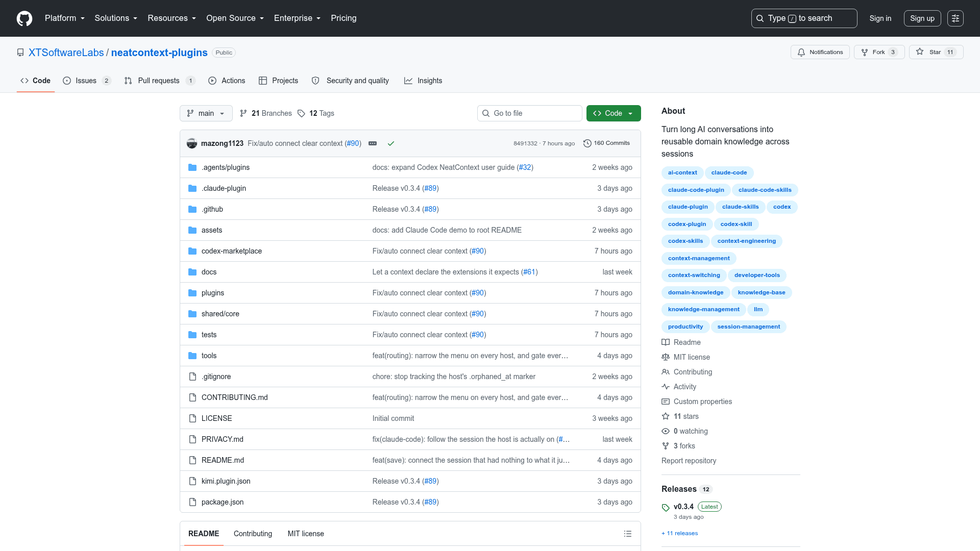Click the docs folder icon
The image size is (980, 551).
tap(192, 272)
